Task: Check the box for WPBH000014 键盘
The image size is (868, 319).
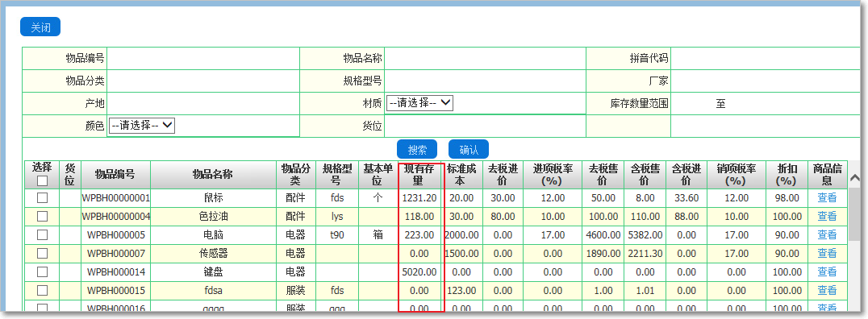Action: coord(42,272)
